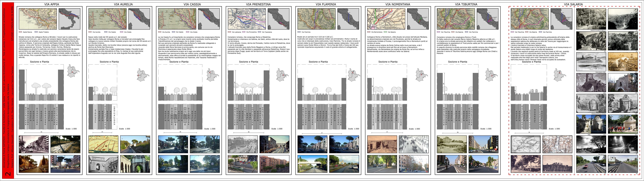
Task: Click 'Sezione e Pianta' heading under Via Flaminia
Action: [x=318, y=62]
